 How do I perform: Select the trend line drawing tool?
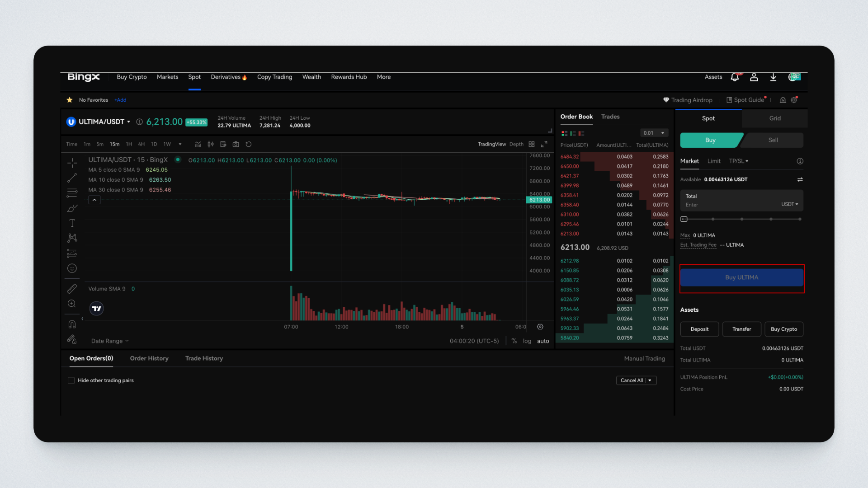(x=72, y=178)
